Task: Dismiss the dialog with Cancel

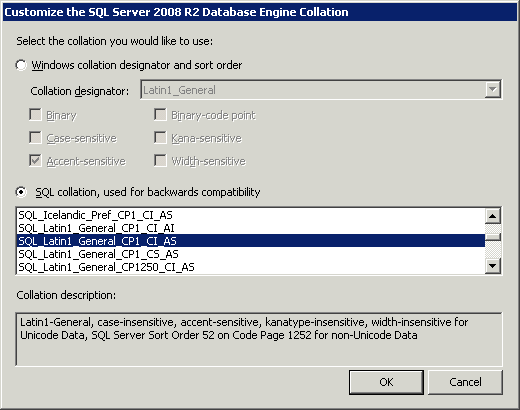Action: pyautogui.click(x=465, y=382)
